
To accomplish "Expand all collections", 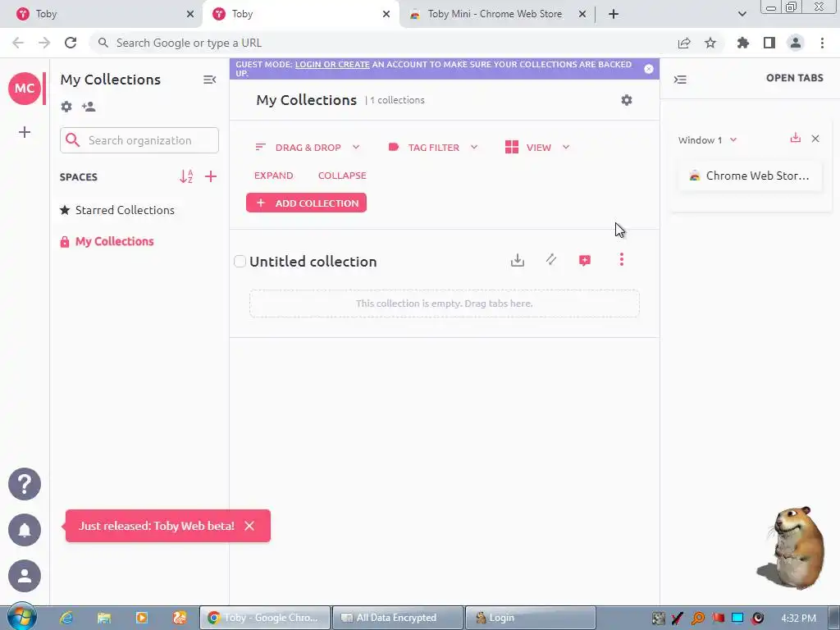I will point(274,176).
